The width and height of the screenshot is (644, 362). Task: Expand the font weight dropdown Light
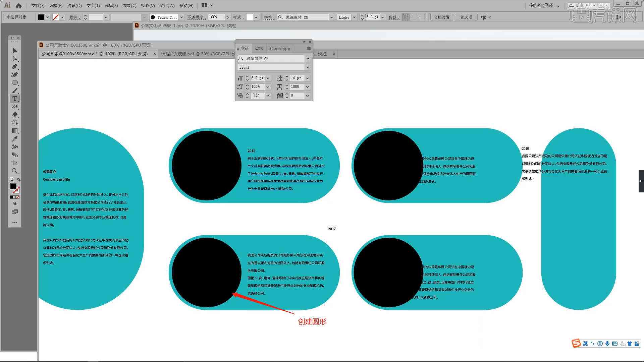point(308,67)
